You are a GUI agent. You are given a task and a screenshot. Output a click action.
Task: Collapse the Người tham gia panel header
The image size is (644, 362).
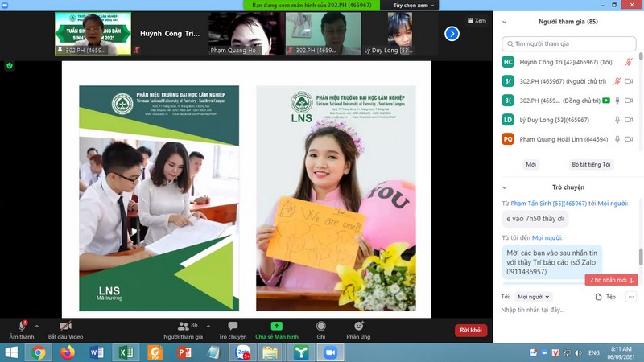[x=505, y=22]
